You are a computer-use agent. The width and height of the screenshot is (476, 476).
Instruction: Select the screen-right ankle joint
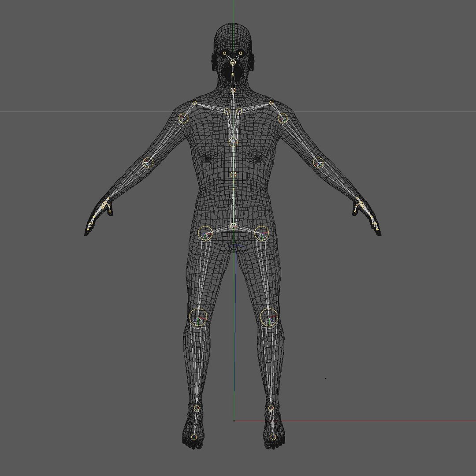point(271,408)
